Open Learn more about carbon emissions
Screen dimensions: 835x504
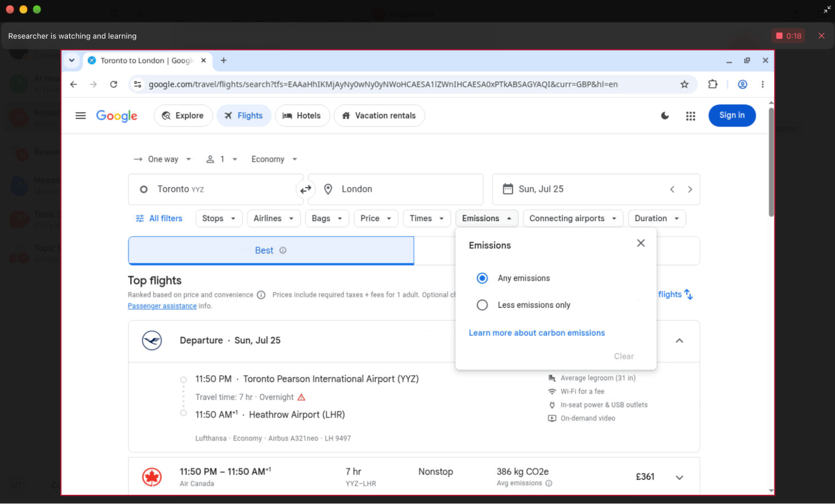point(537,333)
